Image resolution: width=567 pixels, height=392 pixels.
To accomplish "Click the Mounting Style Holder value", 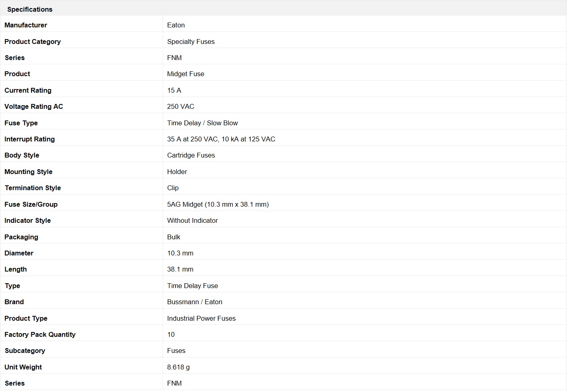I will pos(177,172).
